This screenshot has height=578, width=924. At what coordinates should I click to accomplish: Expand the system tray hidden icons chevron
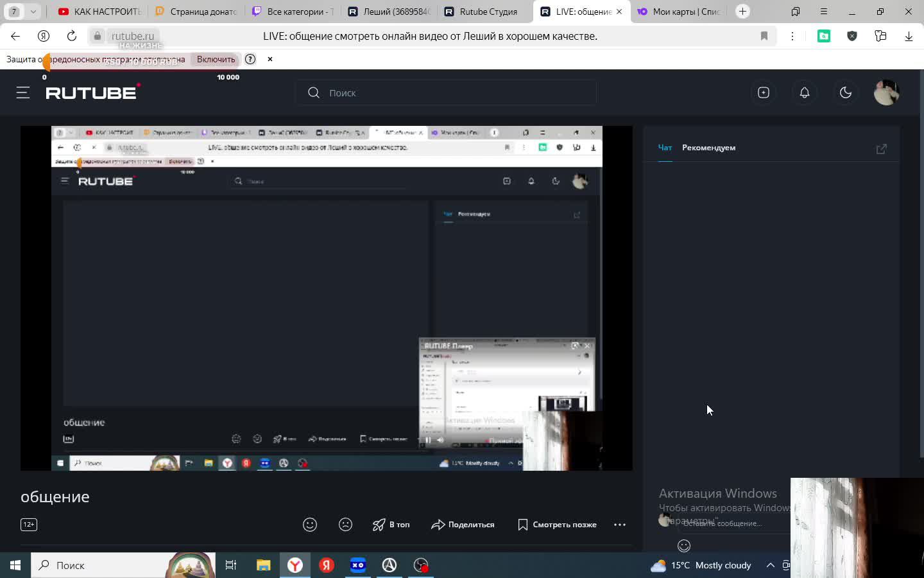(771, 565)
